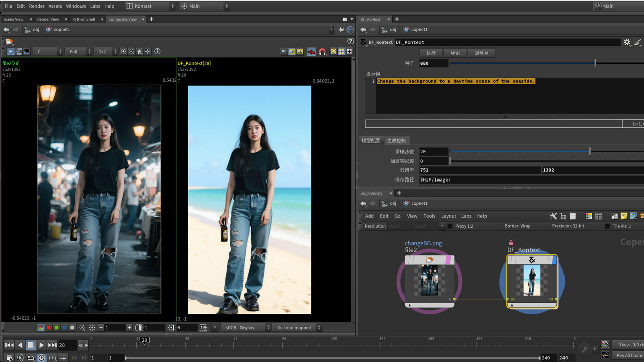
Task: Open the file folder icon in viewer
Action: click(9, 41)
